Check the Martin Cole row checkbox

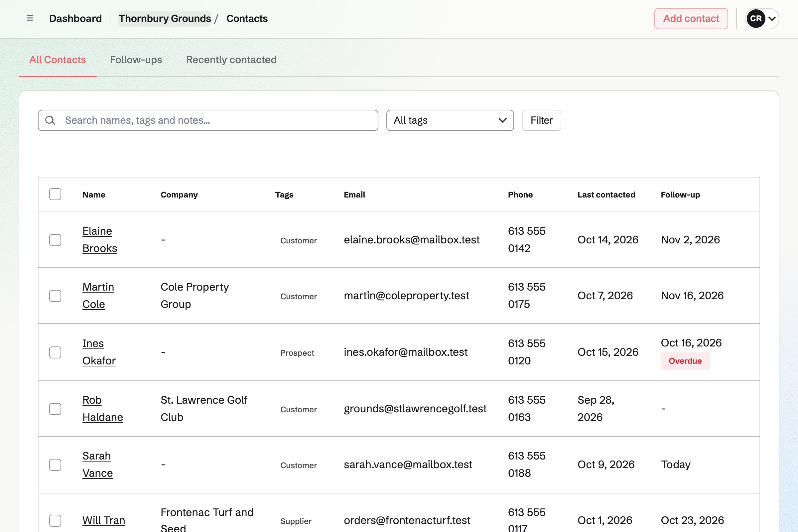point(55,296)
